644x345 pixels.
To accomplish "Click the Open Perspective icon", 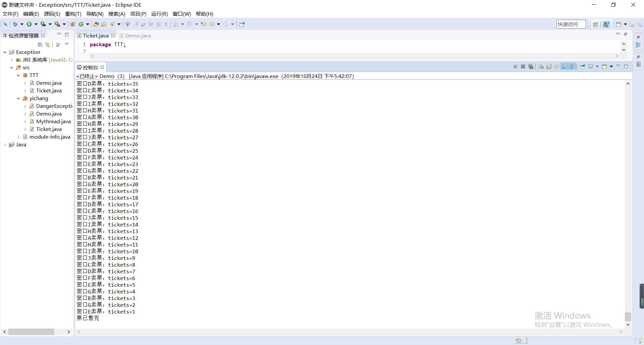I will (596, 24).
